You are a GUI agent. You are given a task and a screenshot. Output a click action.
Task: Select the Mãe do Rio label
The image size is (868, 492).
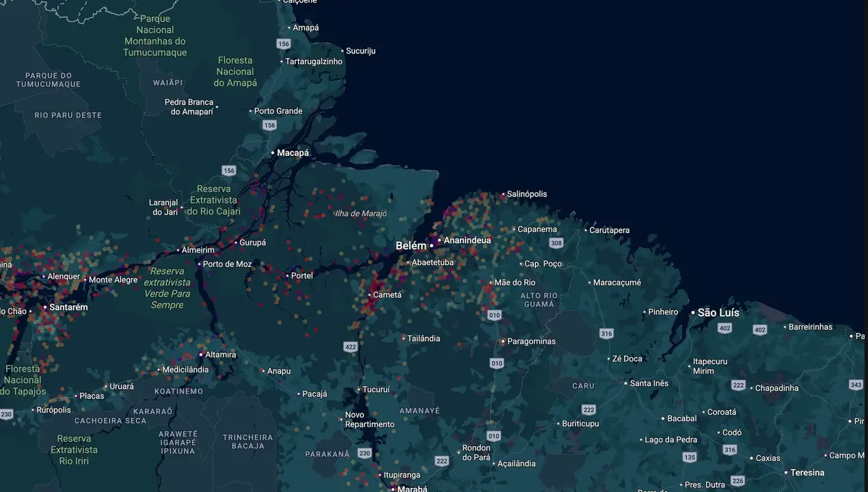click(515, 283)
